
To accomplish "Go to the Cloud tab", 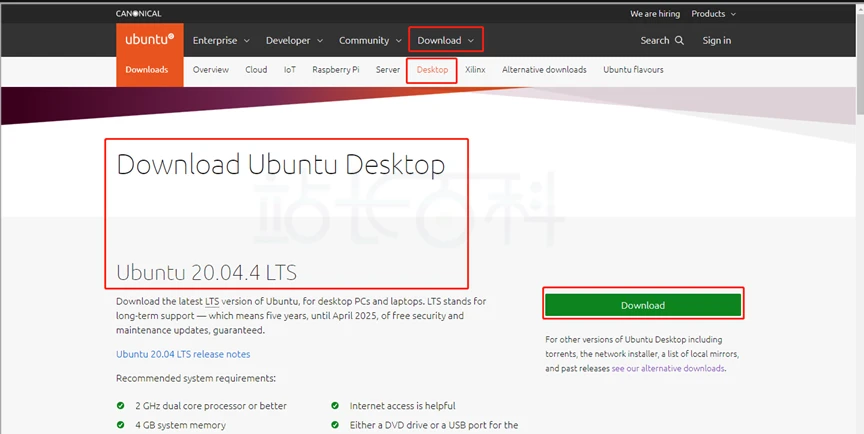I will (x=256, y=70).
